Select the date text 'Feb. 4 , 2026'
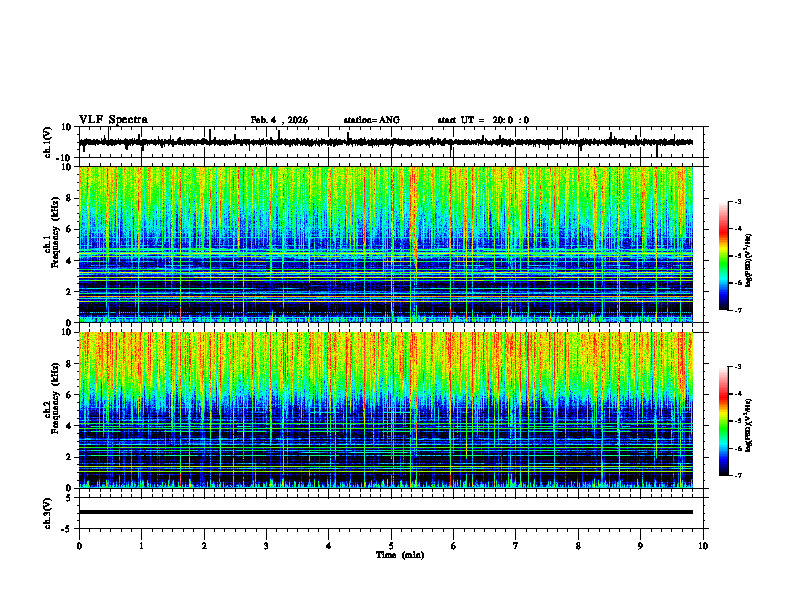Screen dimensions: 792x612 coord(279,120)
